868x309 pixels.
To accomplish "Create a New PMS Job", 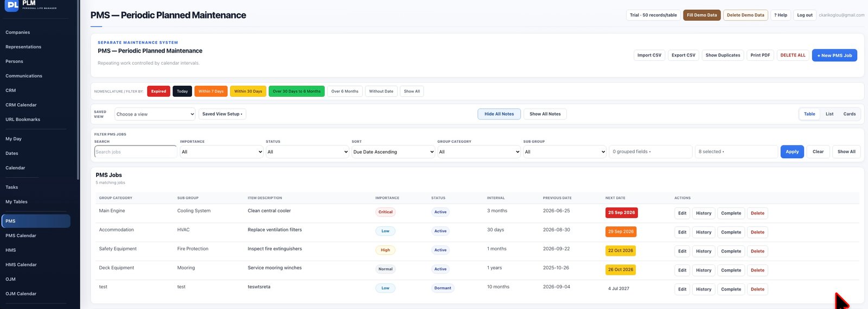I will (834, 55).
